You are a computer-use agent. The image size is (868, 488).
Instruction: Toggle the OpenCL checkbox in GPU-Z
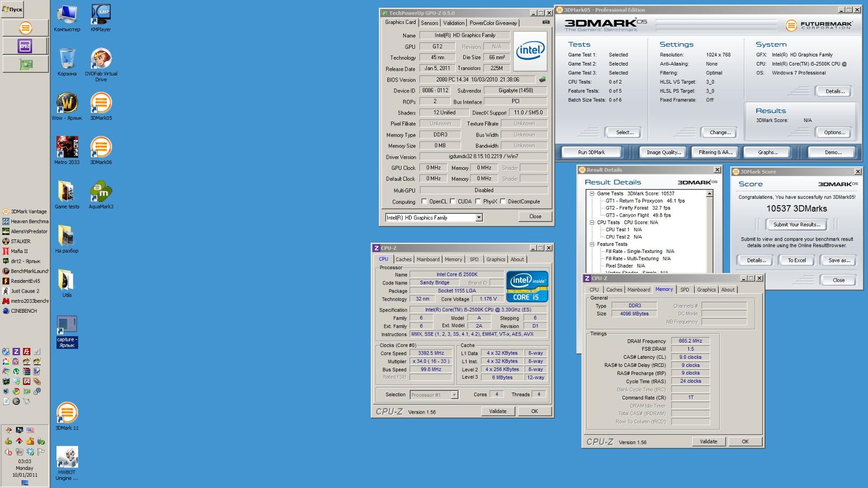coord(424,201)
